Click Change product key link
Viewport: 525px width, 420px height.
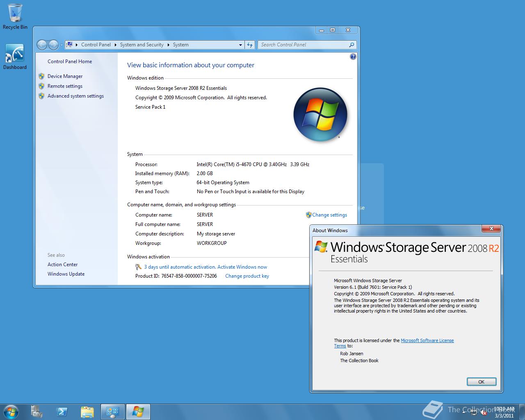click(x=247, y=276)
